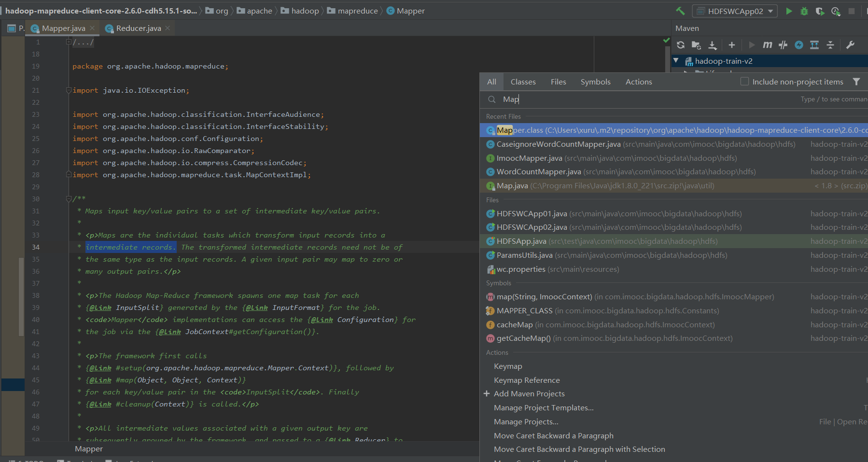The width and height of the screenshot is (868, 462).
Task: Show dependencies diagram icon in Maven toolbar
Action: click(x=814, y=45)
